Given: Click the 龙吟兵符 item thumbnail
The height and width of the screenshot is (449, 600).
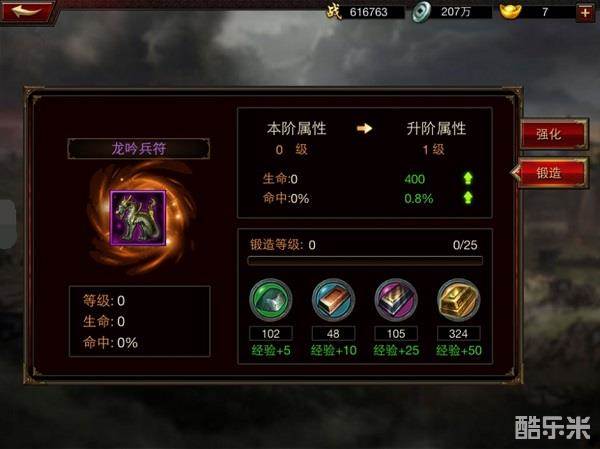Looking at the screenshot, I should (138, 217).
